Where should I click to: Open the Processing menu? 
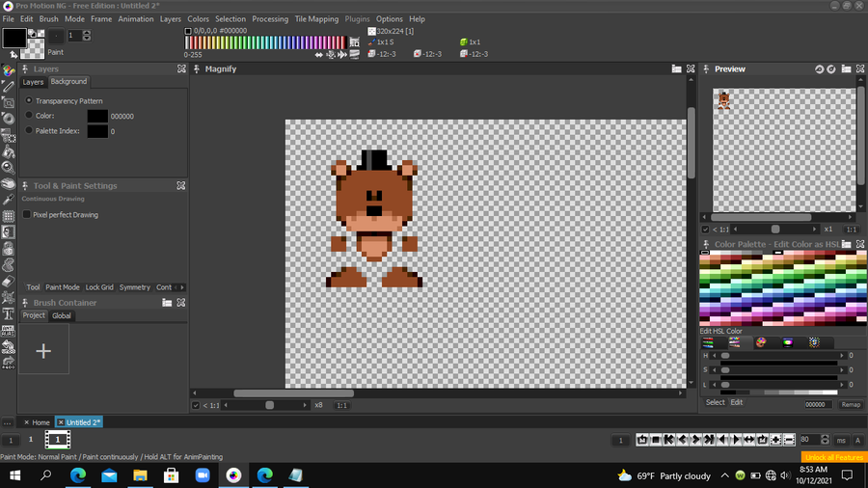click(x=270, y=19)
